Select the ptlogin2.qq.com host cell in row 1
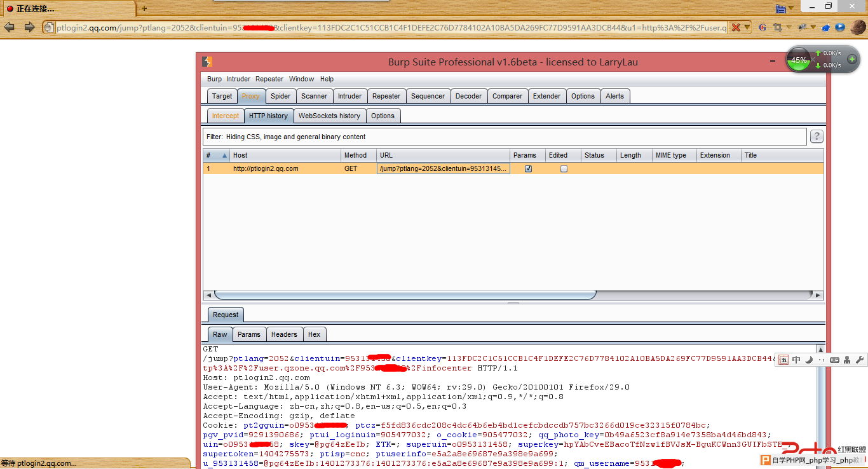This screenshot has width=868, height=469. click(x=285, y=169)
